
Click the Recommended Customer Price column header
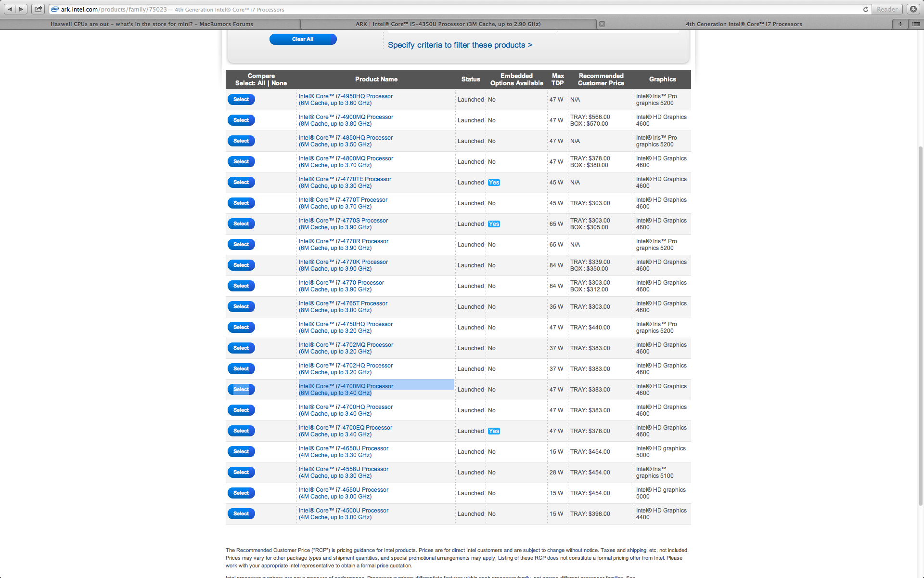601,79
